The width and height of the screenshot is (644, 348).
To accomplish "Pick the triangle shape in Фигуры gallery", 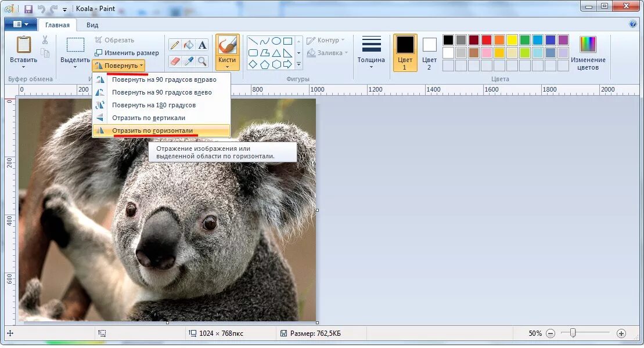I will coord(276,53).
